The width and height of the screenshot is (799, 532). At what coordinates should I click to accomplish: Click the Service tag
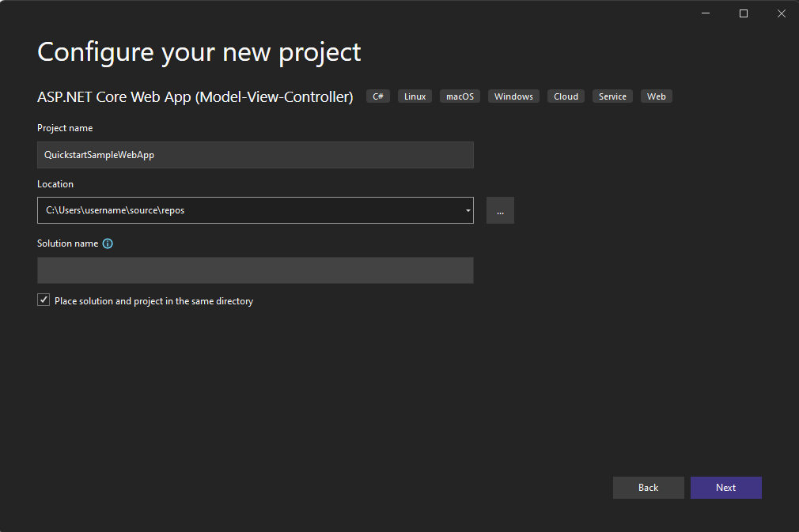pos(612,96)
